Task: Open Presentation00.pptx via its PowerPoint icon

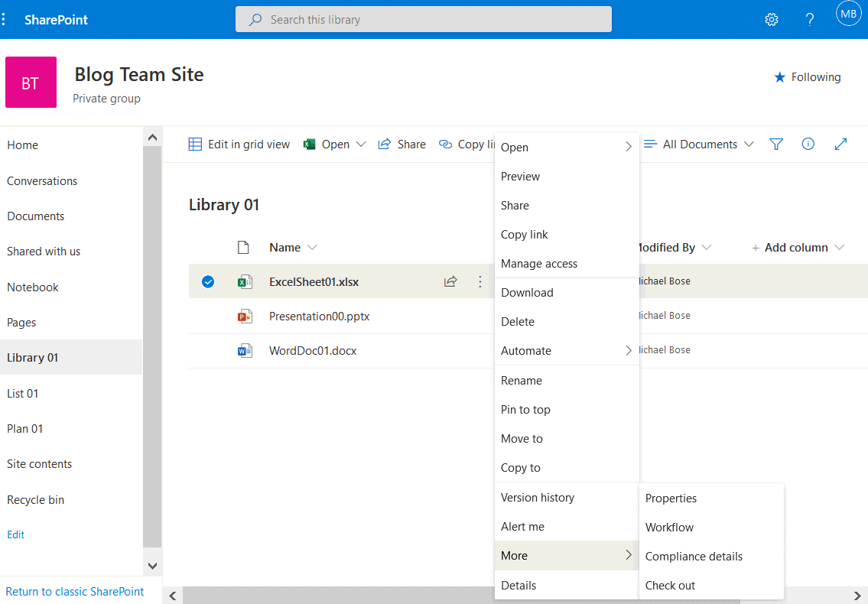Action: pos(244,316)
